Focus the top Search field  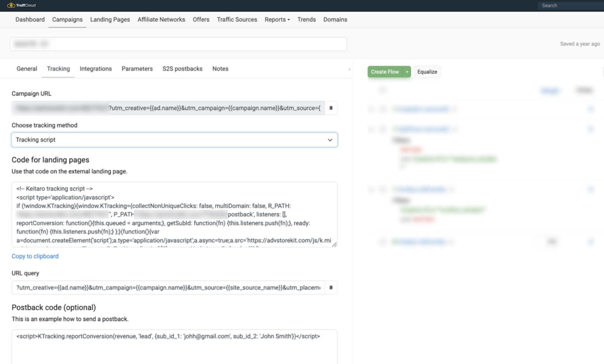click(571, 5)
